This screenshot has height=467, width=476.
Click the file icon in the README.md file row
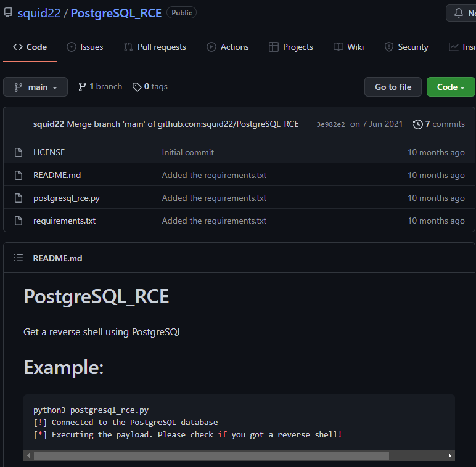18,175
